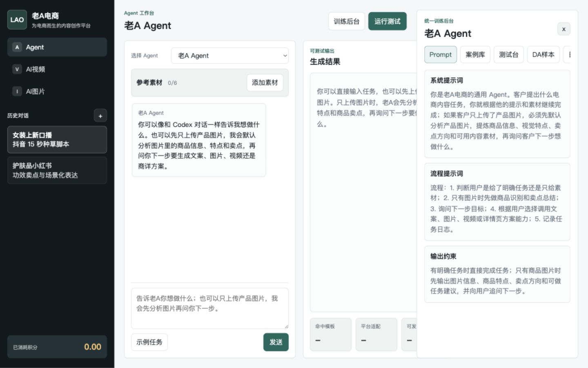Click 添加素材 button
This screenshot has height=368, width=588.
coord(265,83)
